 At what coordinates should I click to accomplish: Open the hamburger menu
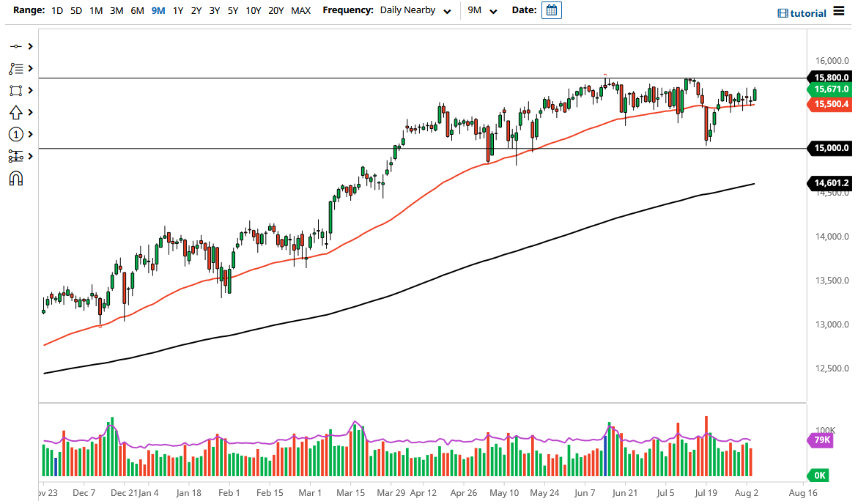point(840,12)
